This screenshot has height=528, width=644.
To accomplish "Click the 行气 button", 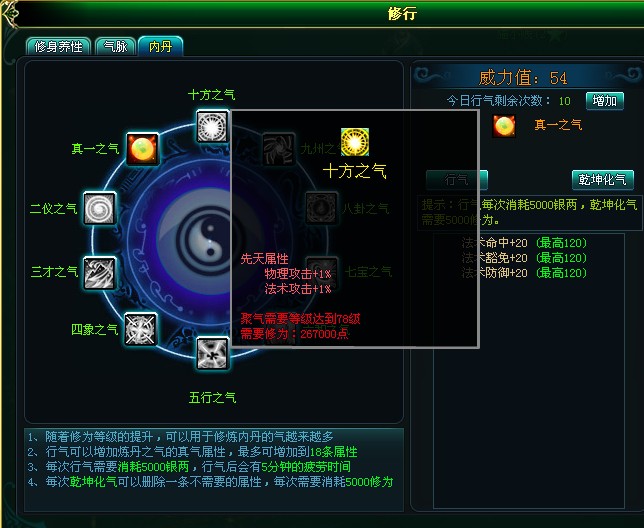I will coord(457,180).
